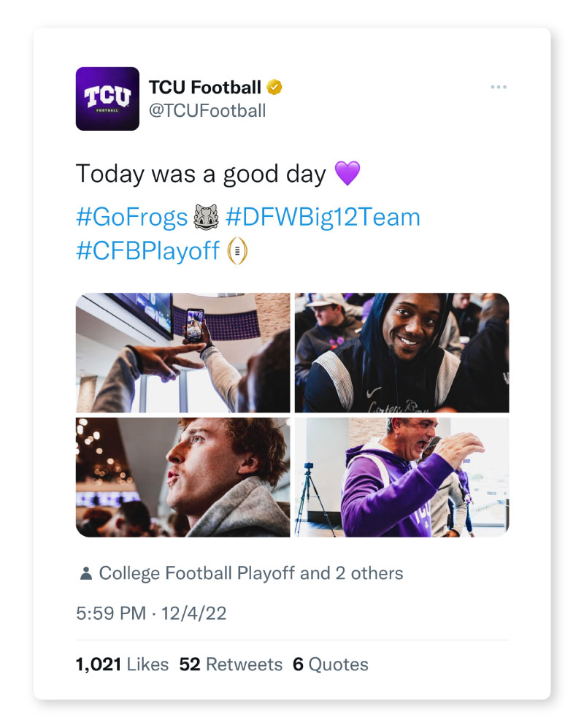View the smiling man in hoodie photo
584x728 pixels.
[x=401, y=353]
